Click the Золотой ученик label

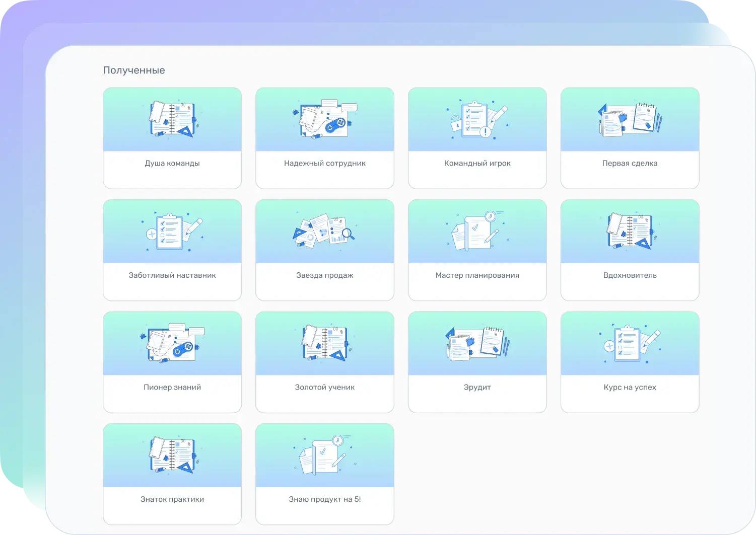tap(325, 387)
